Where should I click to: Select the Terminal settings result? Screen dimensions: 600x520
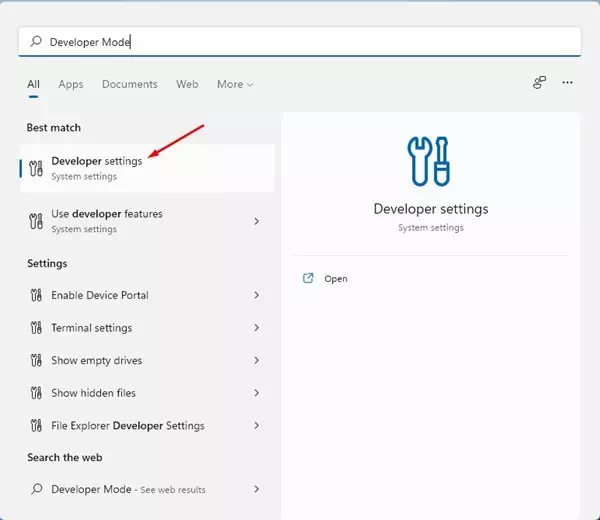pyautogui.click(x=147, y=328)
